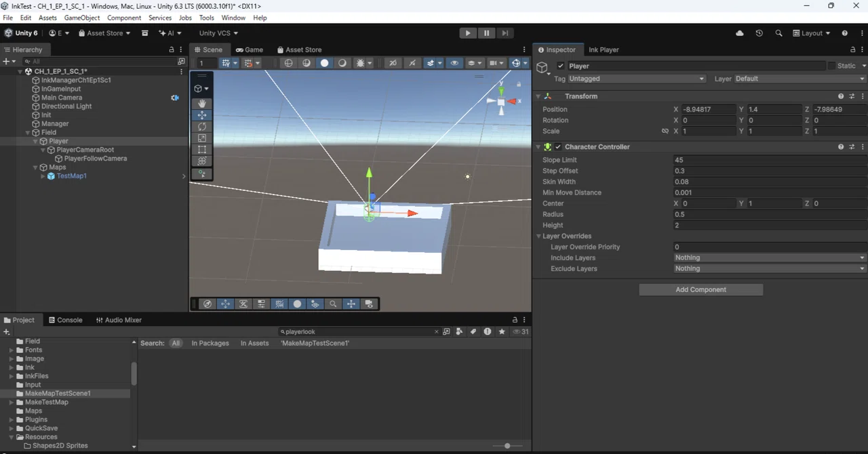This screenshot has height=454, width=868.
Task: Open Exclude Layers dropdown
Action: click(770, 268)
